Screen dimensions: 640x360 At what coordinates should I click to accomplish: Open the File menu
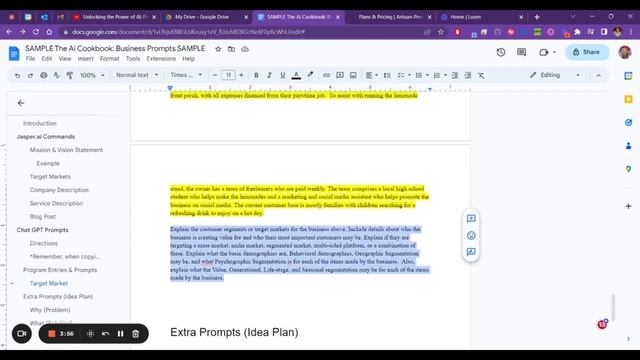click(30, 59)
